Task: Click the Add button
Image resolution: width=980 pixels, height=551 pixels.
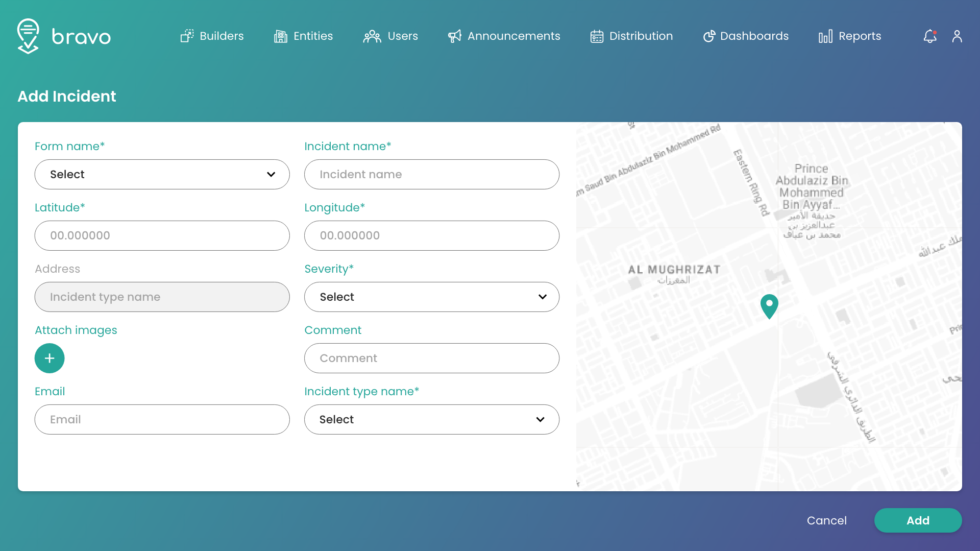Action: [918, 520]
